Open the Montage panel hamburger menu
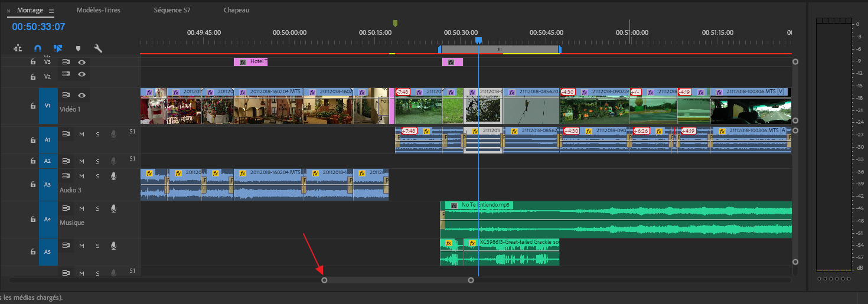 tap(51, 11)
